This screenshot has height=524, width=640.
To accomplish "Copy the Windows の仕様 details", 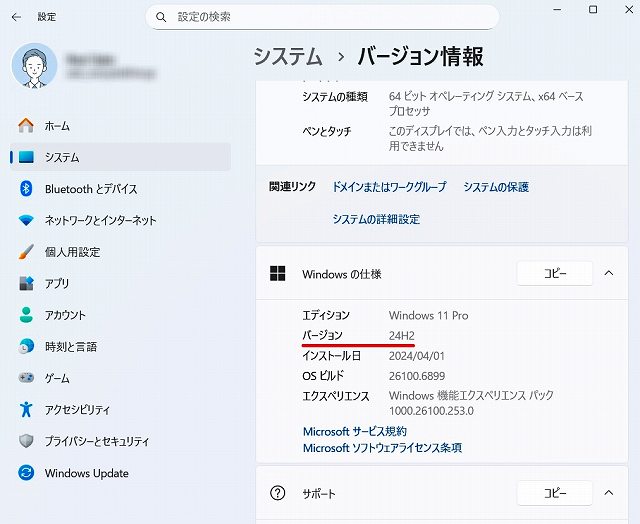I will tap(553, 273).
